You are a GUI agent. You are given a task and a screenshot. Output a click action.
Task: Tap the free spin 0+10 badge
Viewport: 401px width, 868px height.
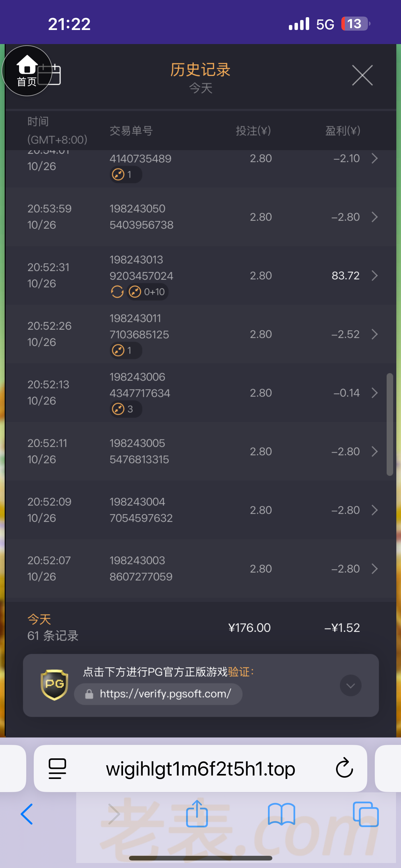coord(148,292)
